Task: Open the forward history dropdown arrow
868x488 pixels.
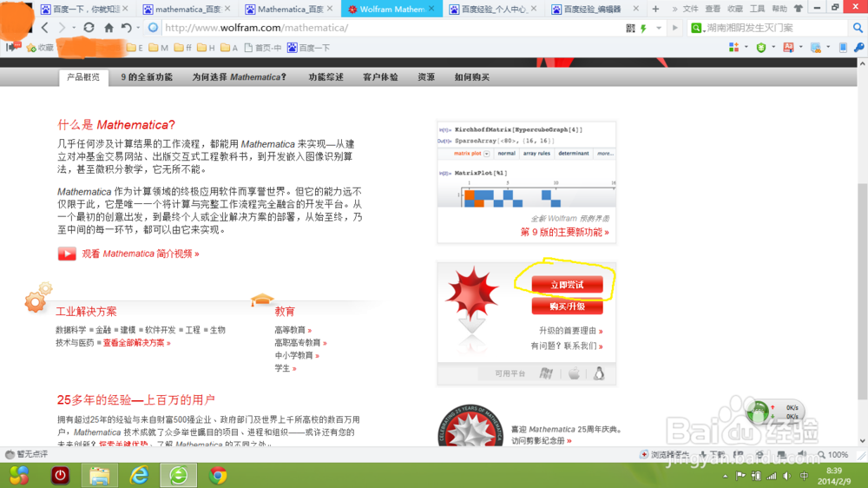Action: coord(73,28)
